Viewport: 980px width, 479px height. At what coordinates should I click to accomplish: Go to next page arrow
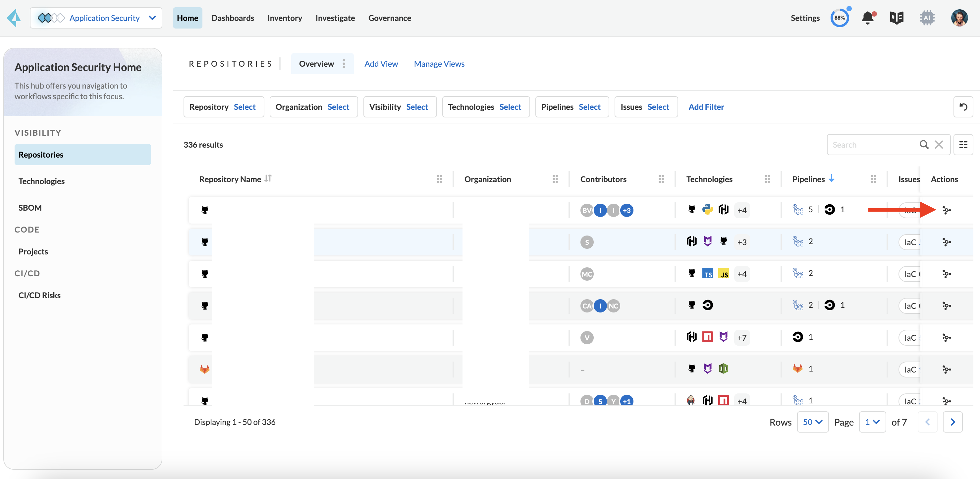pyautogui.click(x=953, y=422)
